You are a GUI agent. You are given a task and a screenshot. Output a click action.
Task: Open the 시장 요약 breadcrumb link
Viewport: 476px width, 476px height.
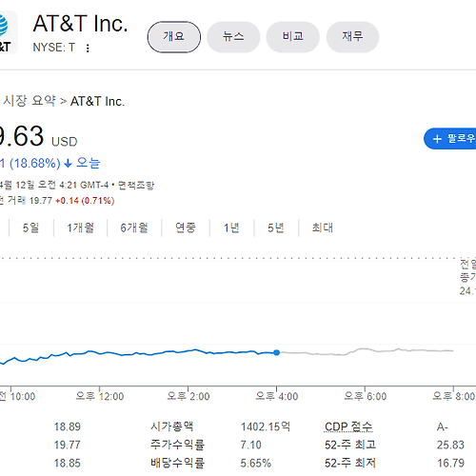[x=30, y=101]
